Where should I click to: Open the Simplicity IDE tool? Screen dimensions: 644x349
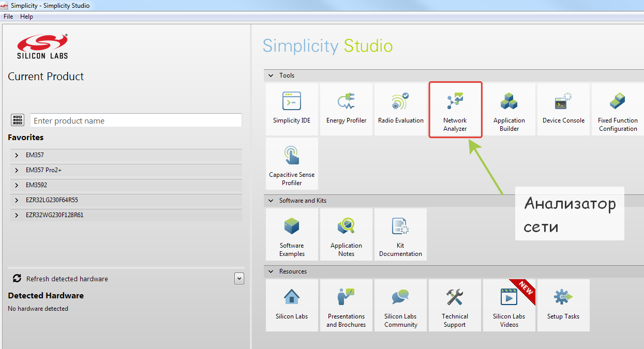[x=292, y=110]
